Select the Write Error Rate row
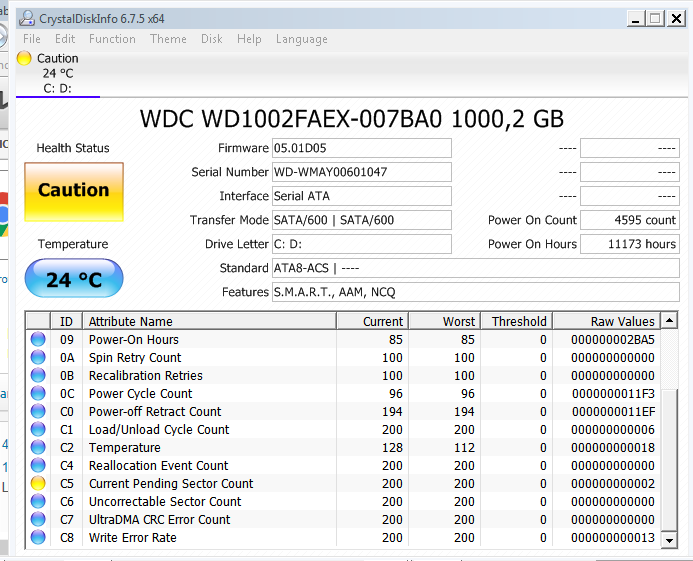Screen dimensions: 693x561 point(343,537)
